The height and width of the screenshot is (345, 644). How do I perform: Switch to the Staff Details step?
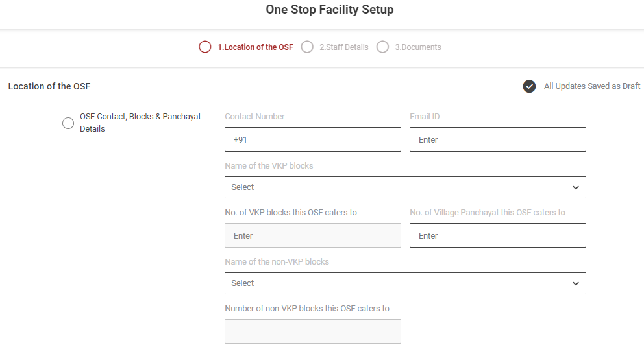coord(343,47)
